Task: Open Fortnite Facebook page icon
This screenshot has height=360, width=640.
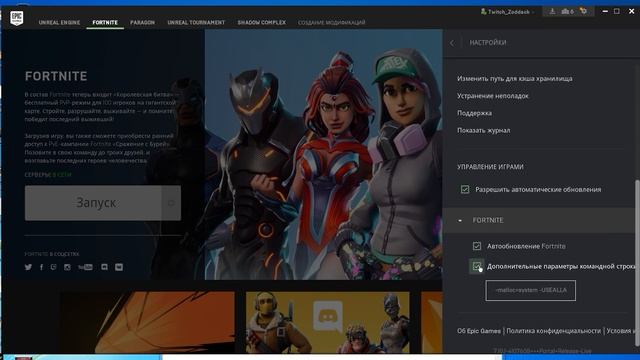Action: pyautogui.click(x=41, y=267)
